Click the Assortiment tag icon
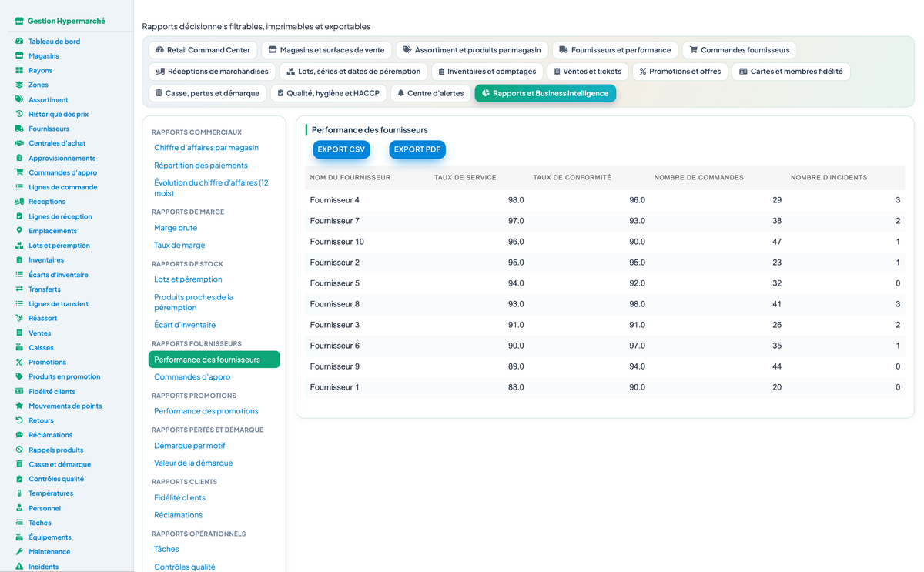Viewport: 924px width, 572px height. tap(19, 99)
